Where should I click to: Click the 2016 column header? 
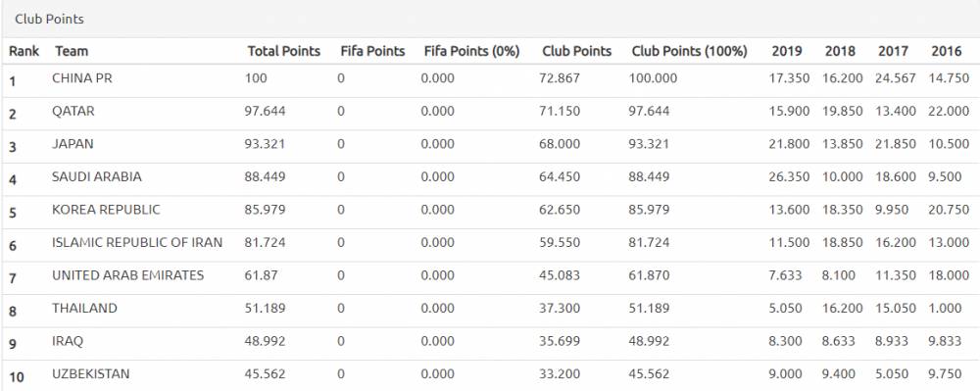click(x=947, y=51)
